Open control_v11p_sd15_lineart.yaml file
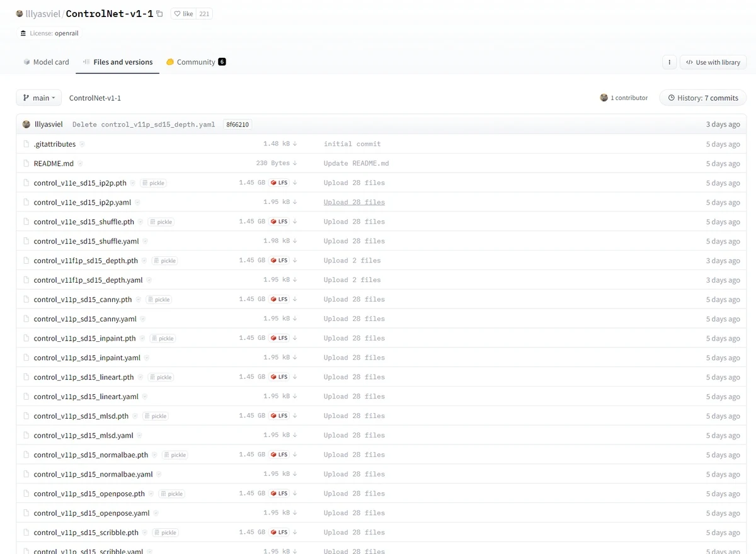 [x=86, y=397]
